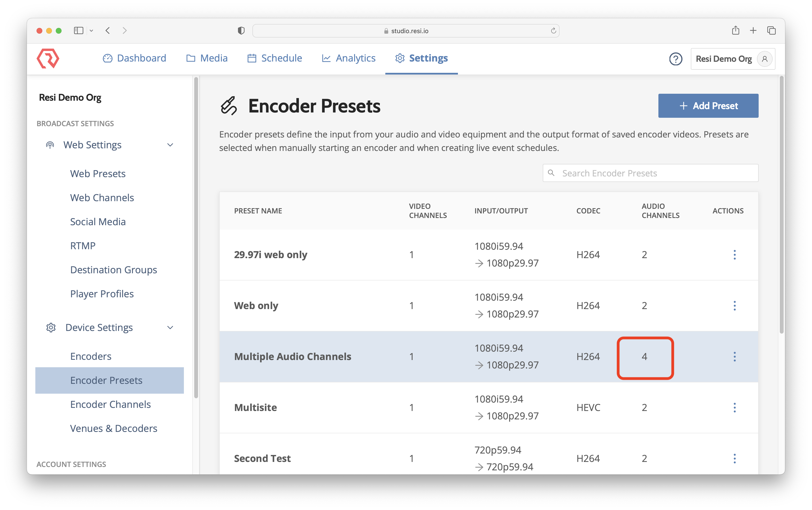
Task: Collapse the Device Settings section
Action: (x=170, y=328)
